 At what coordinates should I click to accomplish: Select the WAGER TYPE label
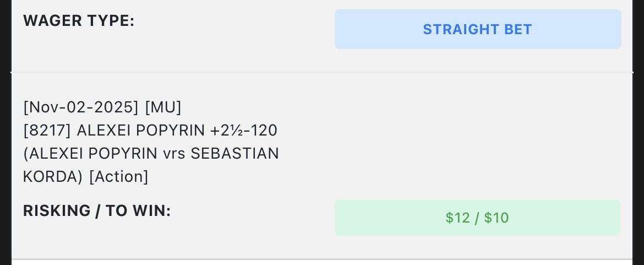coord(79,21)
